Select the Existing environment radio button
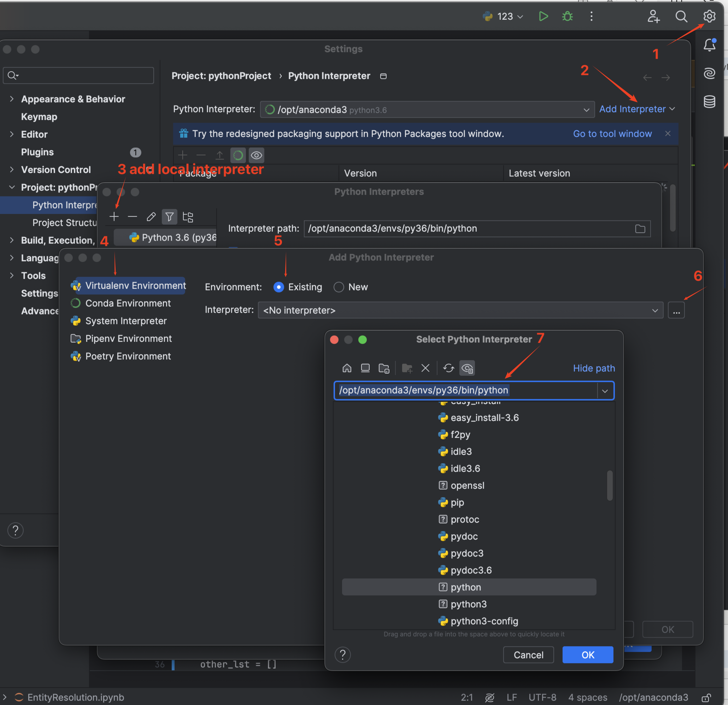The height and width of the screenshot is (705, 728). pos(278,287)
